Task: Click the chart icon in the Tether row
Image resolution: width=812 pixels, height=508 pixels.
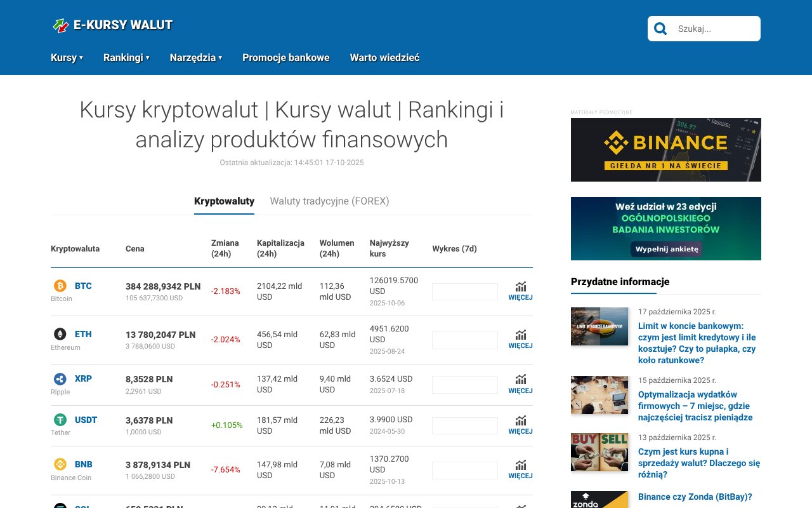Action: click(x=520, y=420)
